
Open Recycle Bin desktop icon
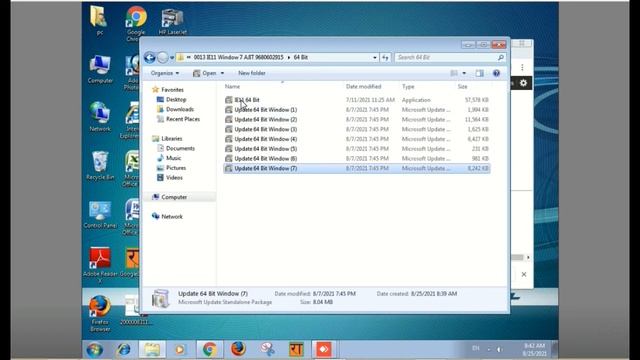coord(100,165)
